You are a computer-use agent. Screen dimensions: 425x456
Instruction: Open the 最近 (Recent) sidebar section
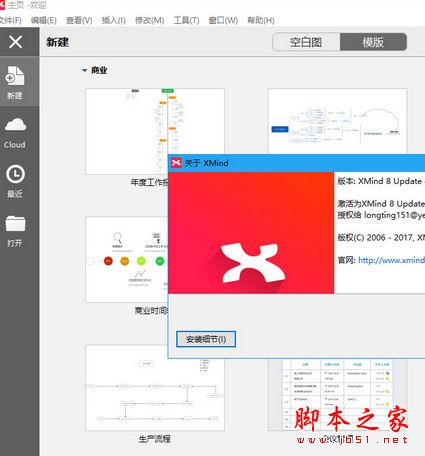pos(15,181)
